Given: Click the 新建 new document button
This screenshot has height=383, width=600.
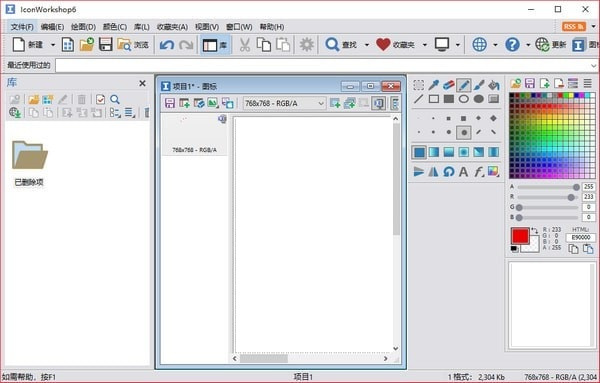Looking at the screenshot, I should pyautogui.click(x=28, y=45).
